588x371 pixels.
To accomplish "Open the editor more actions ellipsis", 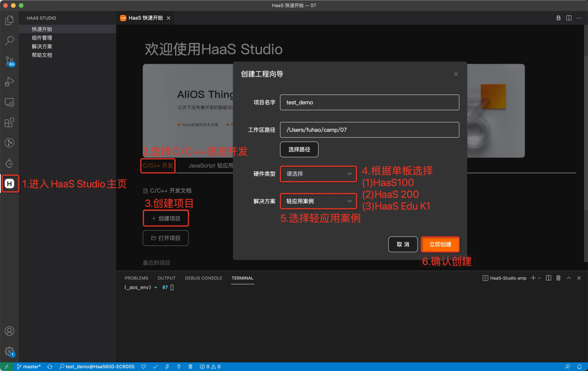I will coord(579,18).
